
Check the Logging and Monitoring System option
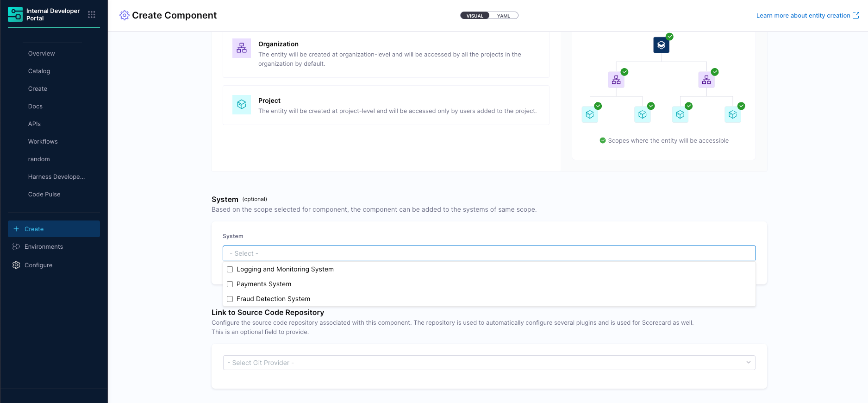(x=230, y=269)
